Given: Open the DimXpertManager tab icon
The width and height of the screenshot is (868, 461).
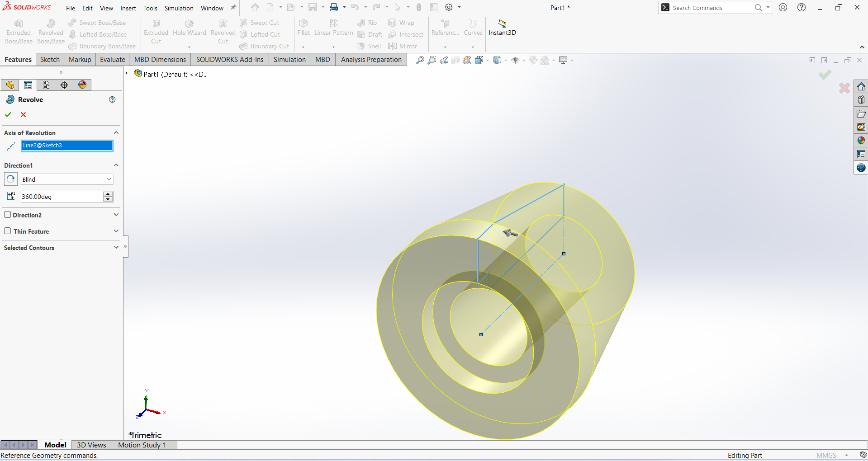Looking at the screenshot, I should click(x=64, y=85).
